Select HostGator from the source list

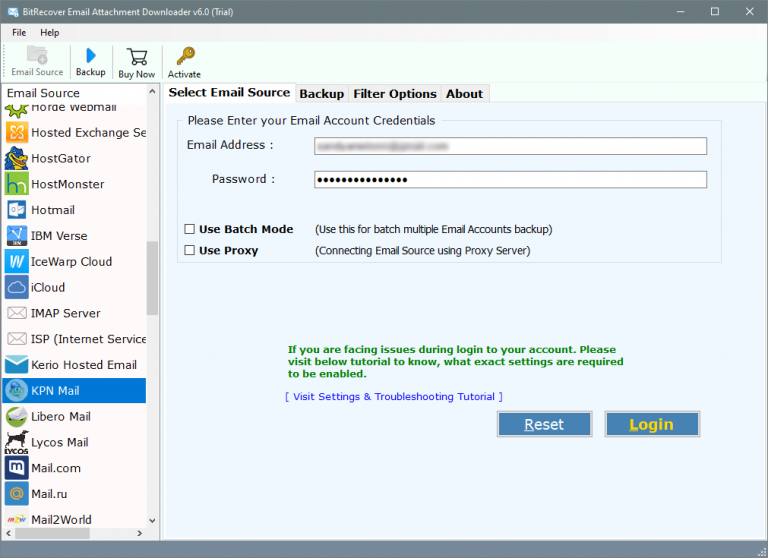click(60, 158)
